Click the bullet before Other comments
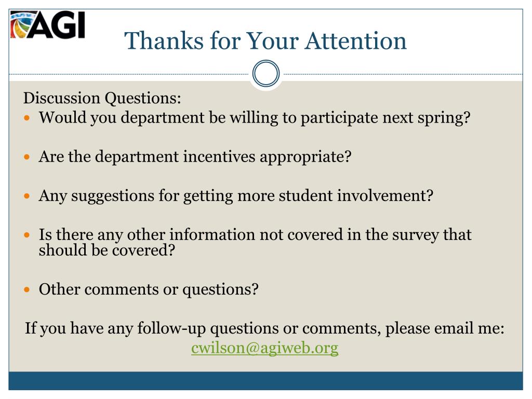This screenshot has width=532, height=399. point(27,290)
